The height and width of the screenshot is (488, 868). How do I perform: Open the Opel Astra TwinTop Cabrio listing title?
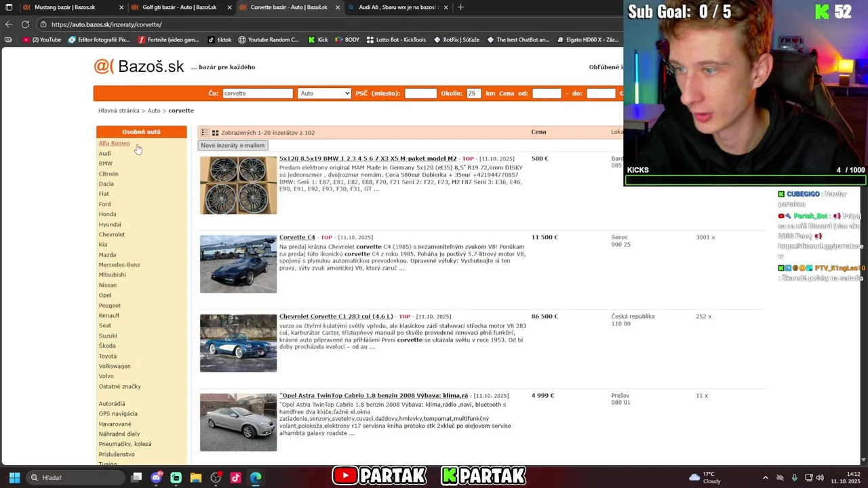[374, 396]
